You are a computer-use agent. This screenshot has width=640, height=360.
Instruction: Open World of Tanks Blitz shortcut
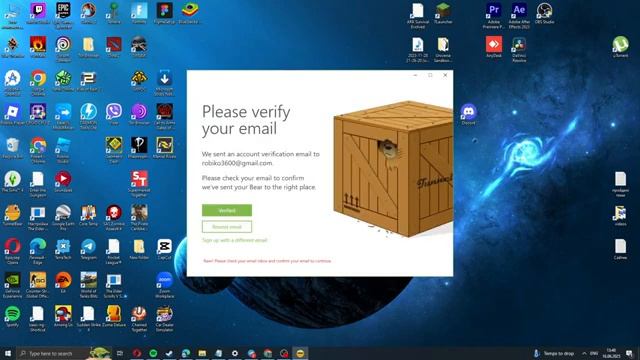89,285
